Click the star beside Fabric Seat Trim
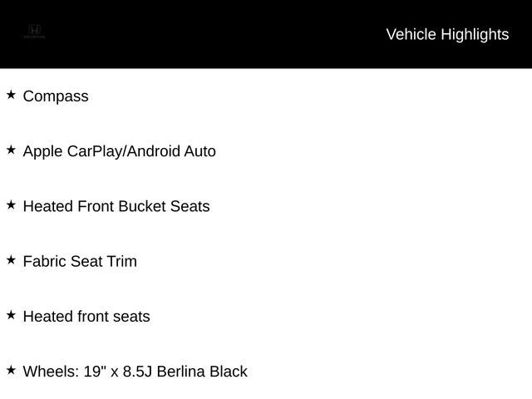 (11, 260)
